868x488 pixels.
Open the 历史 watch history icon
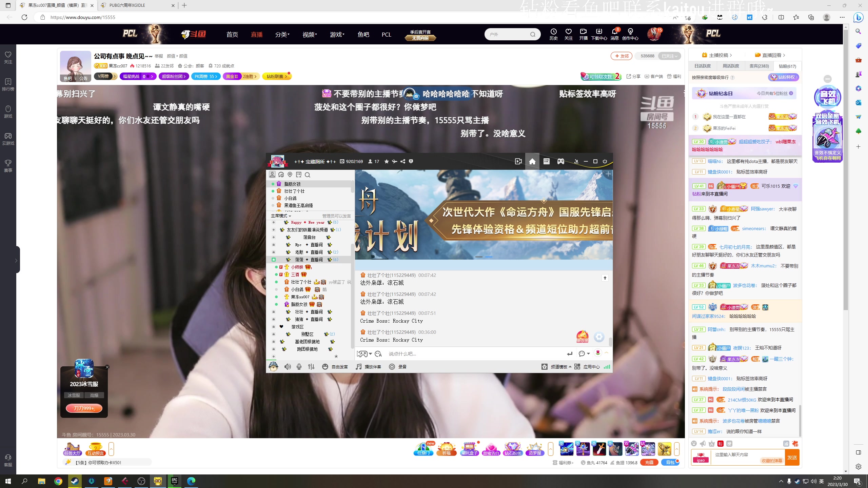553,34
